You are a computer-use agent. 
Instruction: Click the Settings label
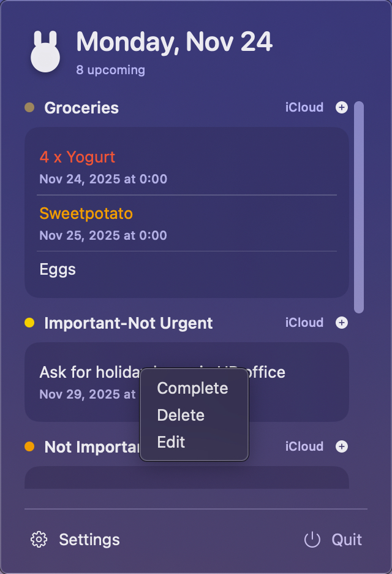[89, 540]
